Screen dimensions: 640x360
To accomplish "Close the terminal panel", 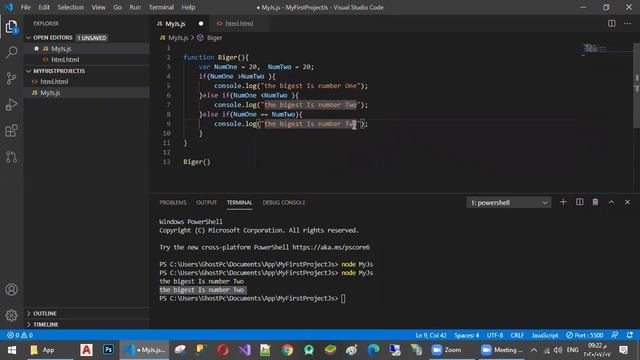I will click(x=627, y=202).
